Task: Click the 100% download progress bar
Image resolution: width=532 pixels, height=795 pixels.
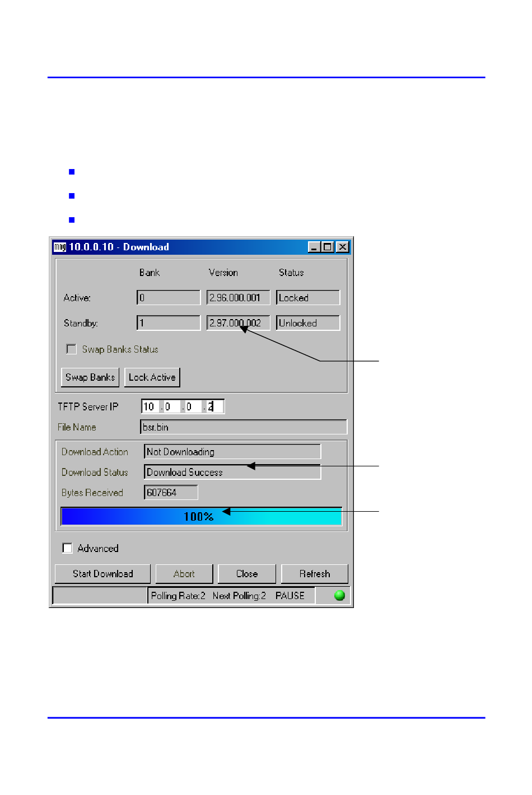Action: coord(201,516)
